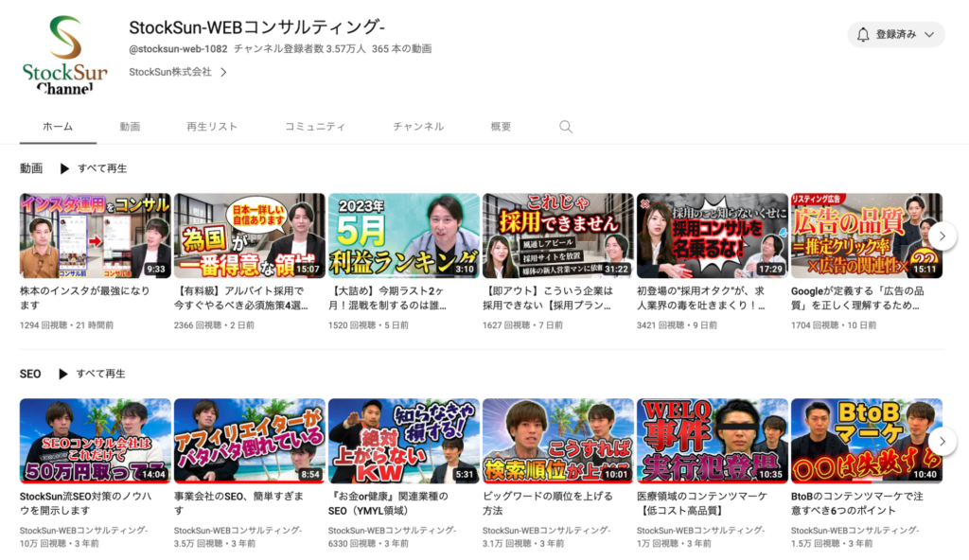Open the コミュニティ tab
The width and height of the screenshot is (969, 560).
coord(314,125)
